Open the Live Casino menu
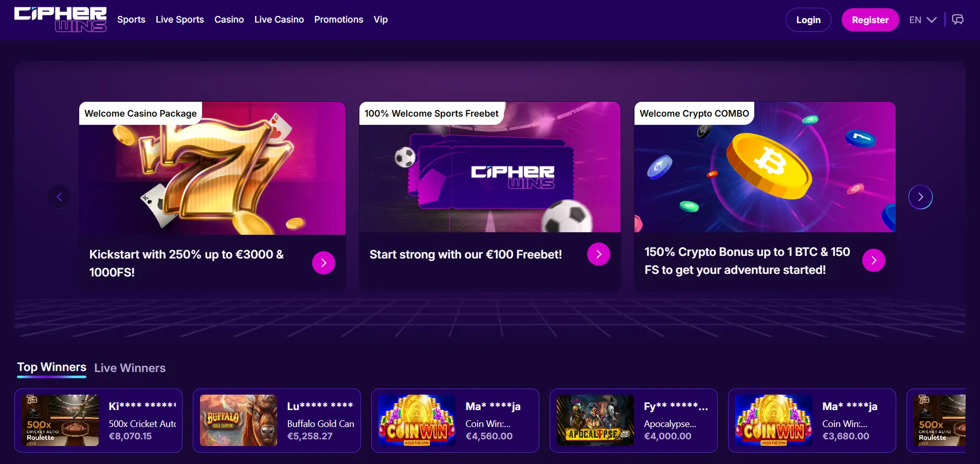Viewport: 980px width, 464px height. point(279,20)
